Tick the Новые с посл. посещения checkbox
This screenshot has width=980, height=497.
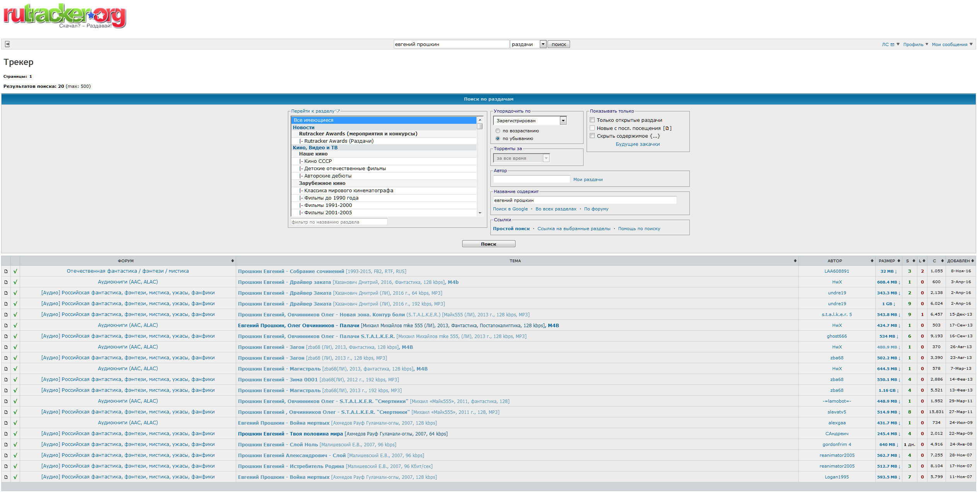(x=592, y=128)
